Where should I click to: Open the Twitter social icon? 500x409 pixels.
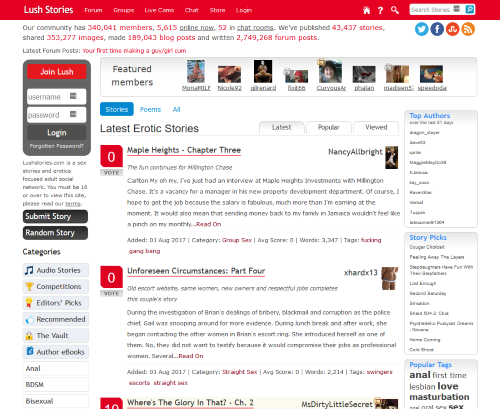tap(422, 29)
